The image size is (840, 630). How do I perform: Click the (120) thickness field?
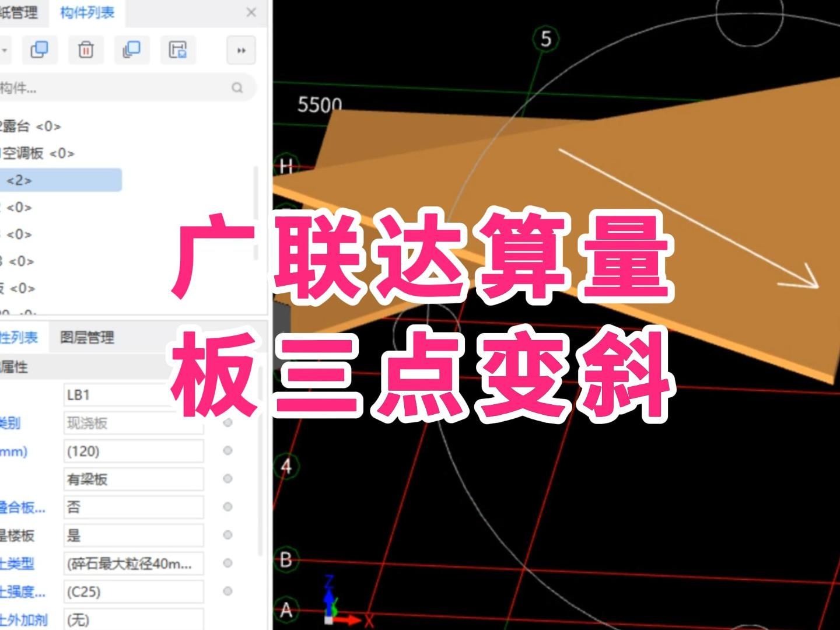tap(134, 451)
